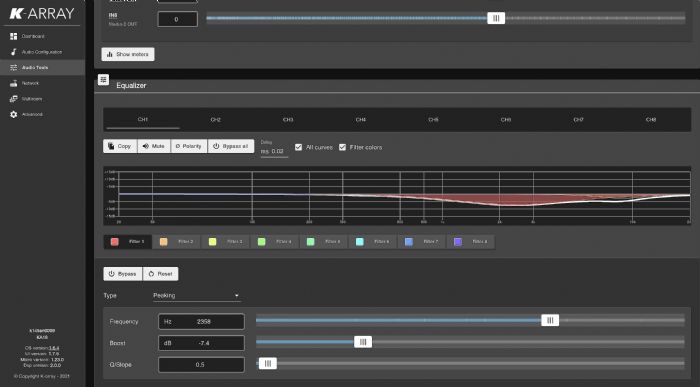Screen dimensions: 700x387
Task: Click the Frequency slider handle
Action: click(x=550, y=320)
